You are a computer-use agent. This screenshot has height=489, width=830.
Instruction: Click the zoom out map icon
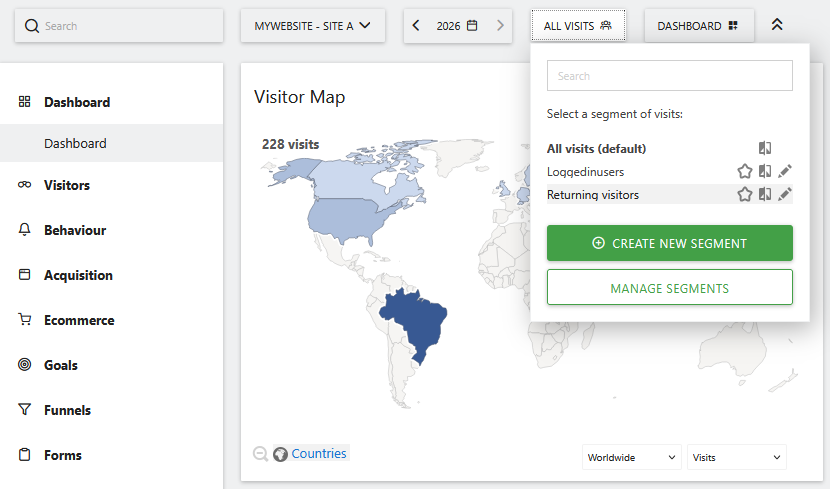[261, 454]
